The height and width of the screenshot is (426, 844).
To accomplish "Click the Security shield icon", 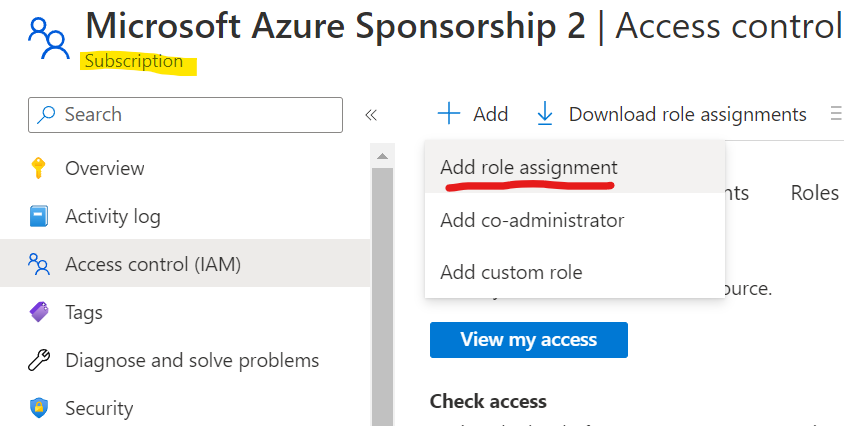I will pos(39,408).
